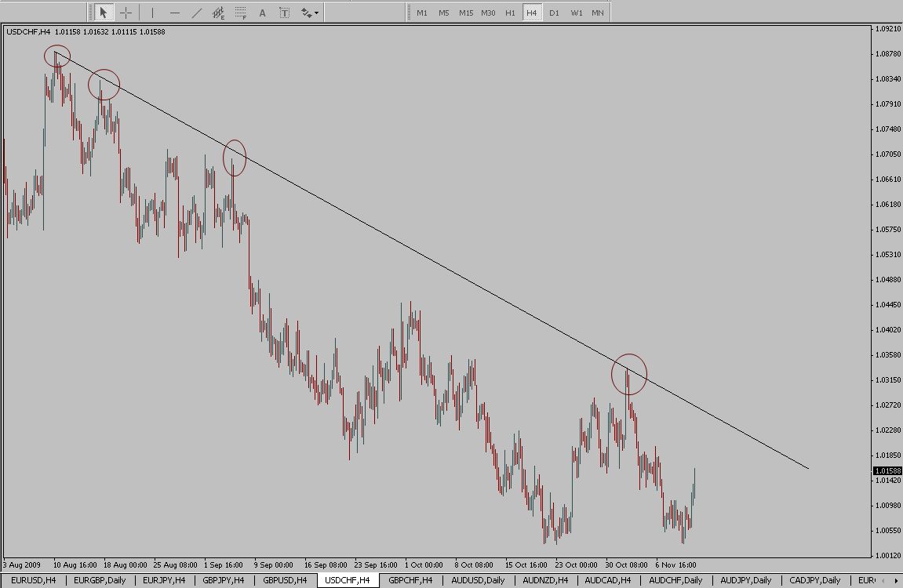Screen dimensions: 903x588
Task: Set chart period to MN monthly
Action: (x=598, y=13)
